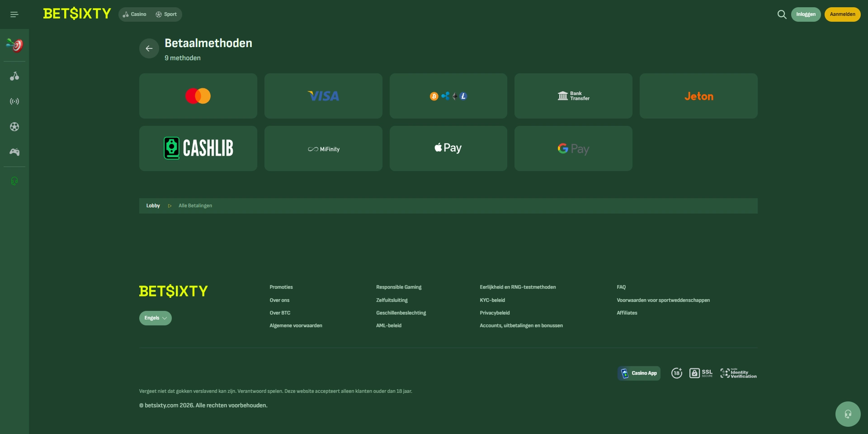Open the headset support sidebar icon
This screenshot has height=434, width=868.
(14, 181)
